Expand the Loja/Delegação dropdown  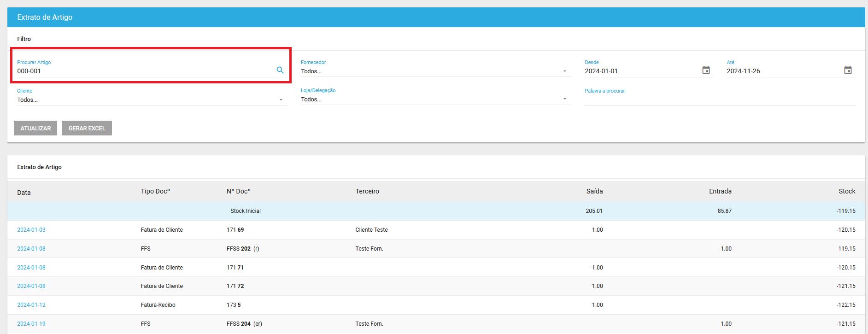tap(436, 99)
